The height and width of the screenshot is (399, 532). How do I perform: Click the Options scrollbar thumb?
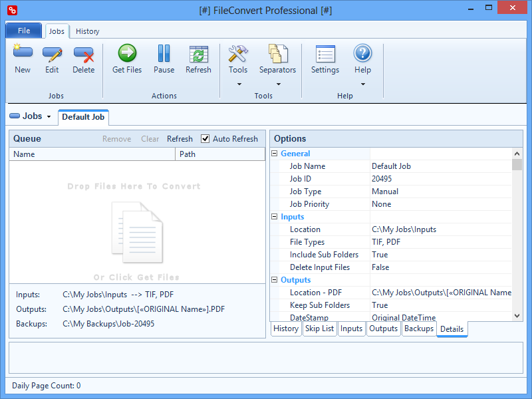click(x=517, y=164)
